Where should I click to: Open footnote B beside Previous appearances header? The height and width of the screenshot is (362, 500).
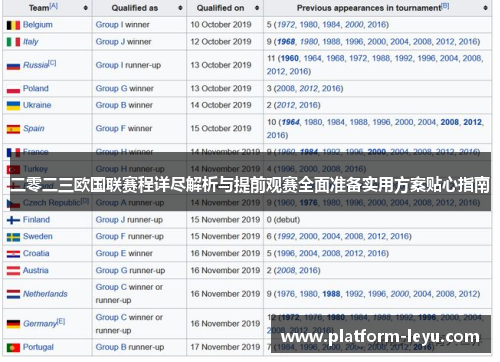pyautogui.click(x=445, y=6)
